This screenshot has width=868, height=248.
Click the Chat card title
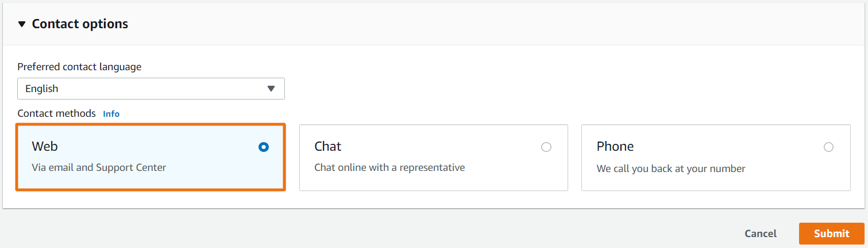(328, 147)
